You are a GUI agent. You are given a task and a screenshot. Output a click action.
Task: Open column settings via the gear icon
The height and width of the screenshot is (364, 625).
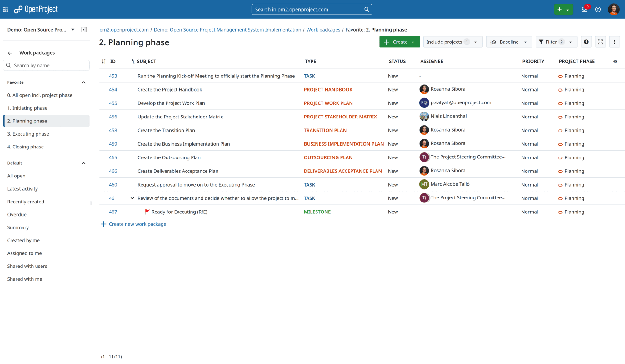point(615,61)
